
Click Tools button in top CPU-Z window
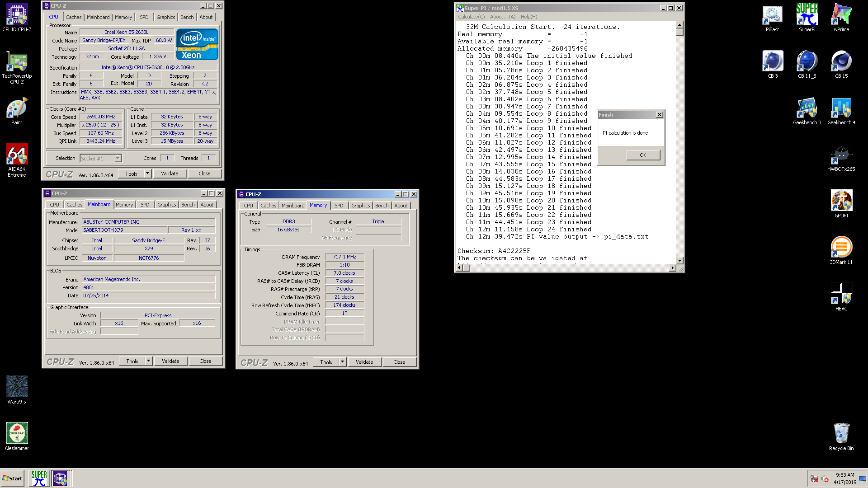pyautogui.click(x=131, y=174)
